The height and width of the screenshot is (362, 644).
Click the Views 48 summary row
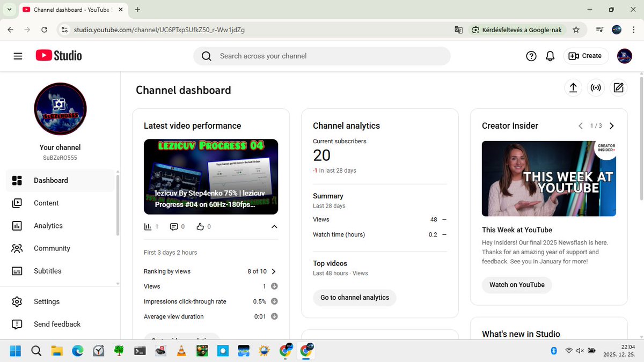pos(380,219)
